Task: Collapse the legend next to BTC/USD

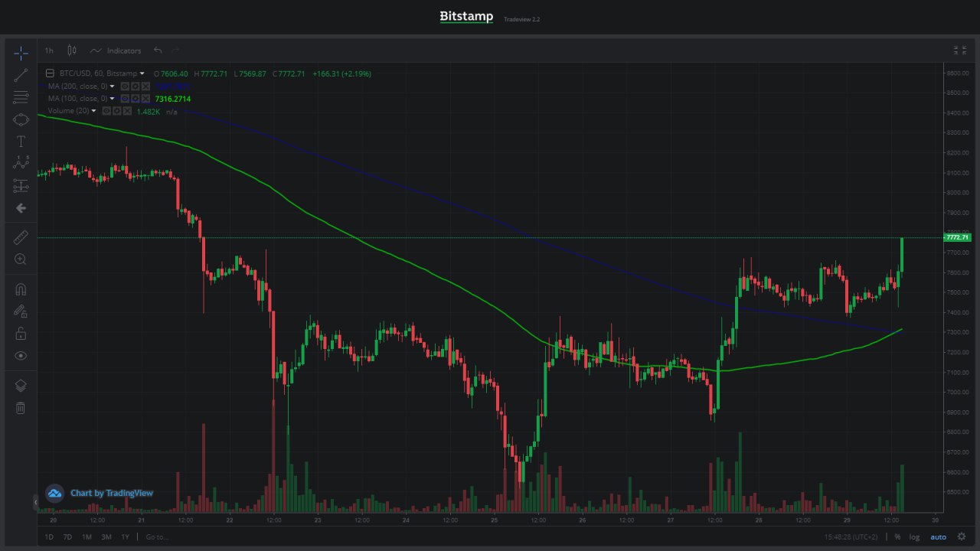Action: [x=51, y=73]
